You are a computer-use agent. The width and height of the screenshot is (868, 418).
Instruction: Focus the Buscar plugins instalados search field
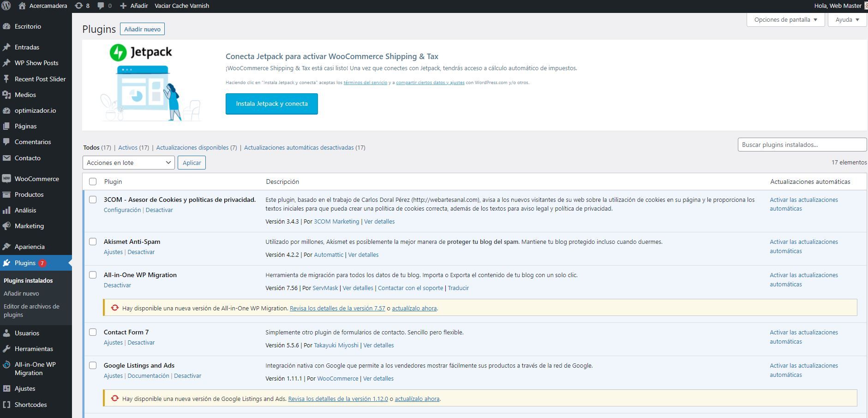802,145
